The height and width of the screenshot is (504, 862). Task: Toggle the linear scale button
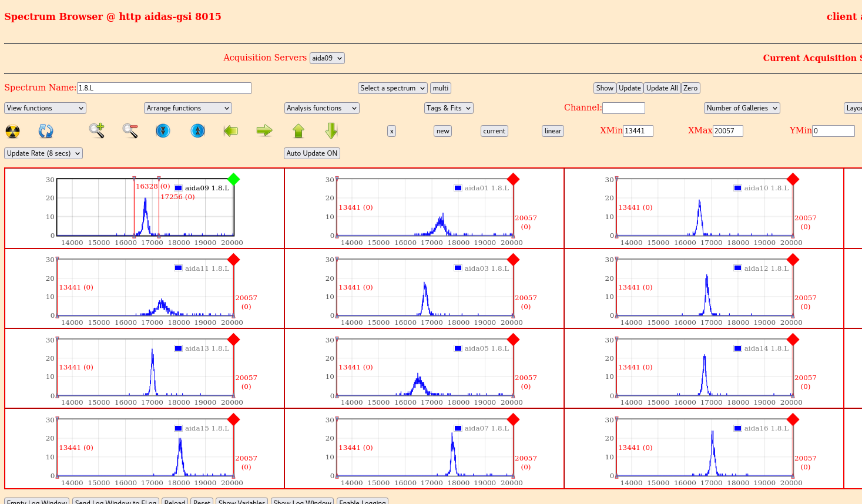[x=552, y=131]
